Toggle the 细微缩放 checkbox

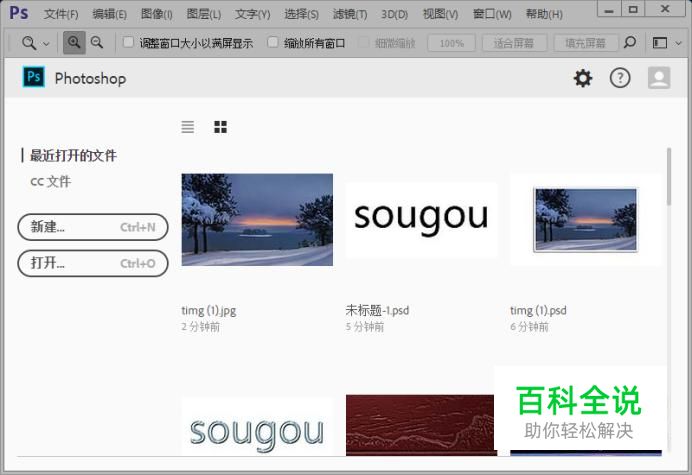363,42
